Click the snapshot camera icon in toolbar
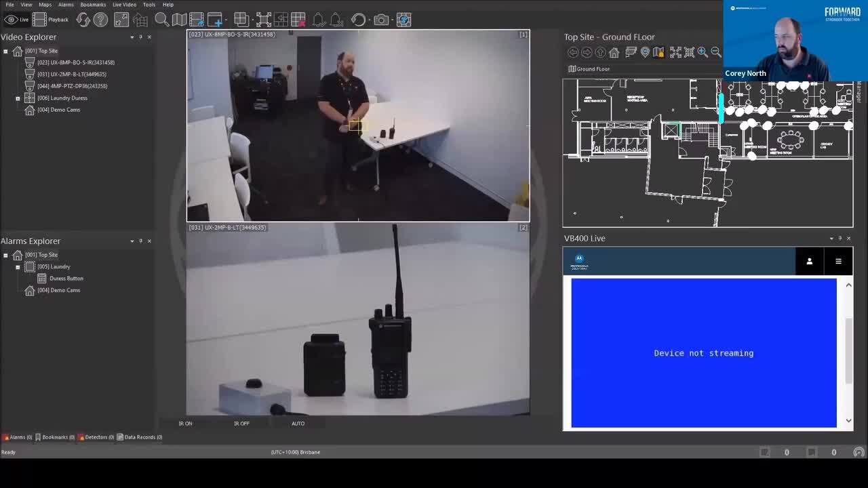The width and height of the screenshot is (868, 488). click(x=381, y=20)
